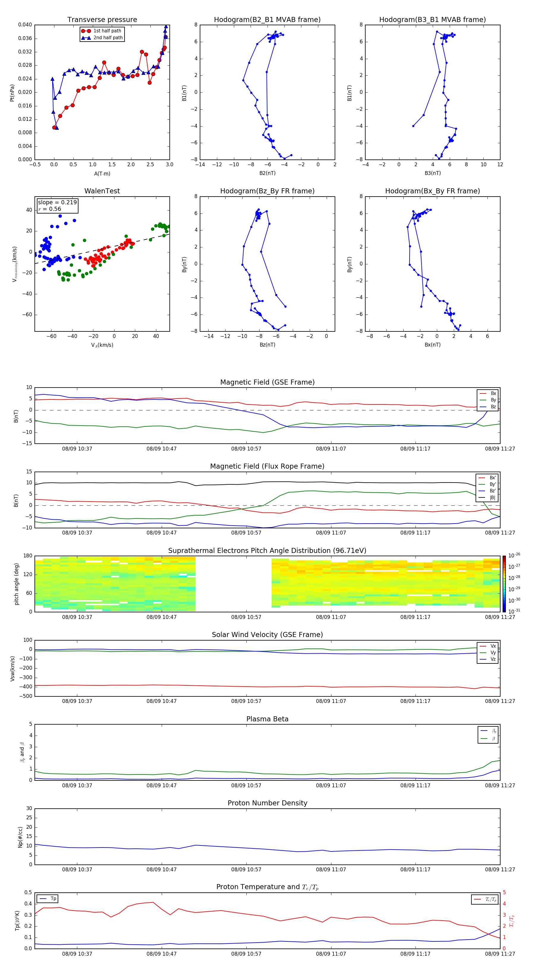Screen dimensions: 535x980
Task: Click 'Tp(10^6K)' y-axis label
Action: pos(17,921)
